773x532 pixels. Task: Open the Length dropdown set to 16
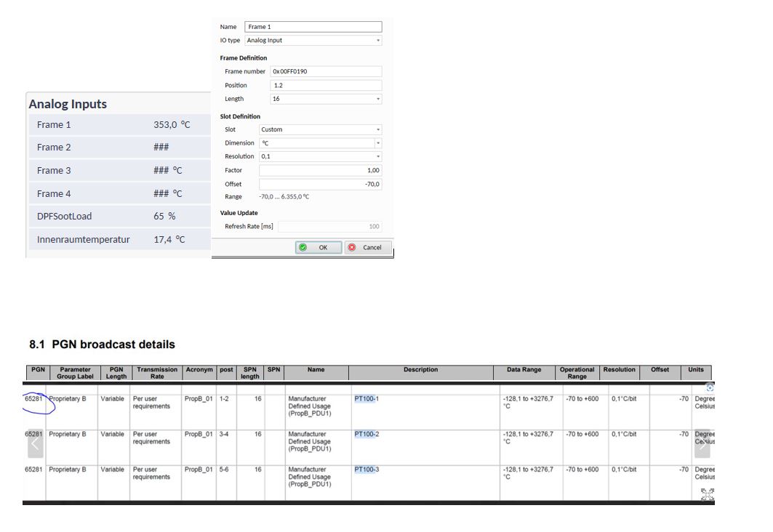pyautogui.click(x=326, y=99)
